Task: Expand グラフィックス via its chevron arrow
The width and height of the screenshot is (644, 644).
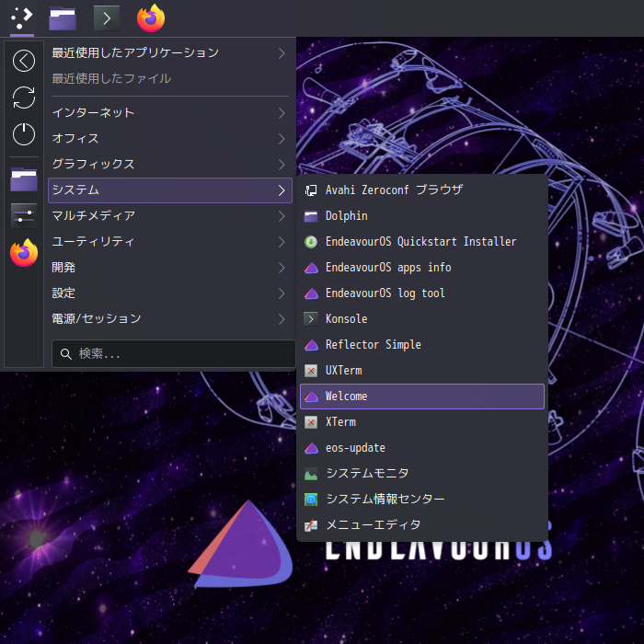Action: [x=282, y=165]
